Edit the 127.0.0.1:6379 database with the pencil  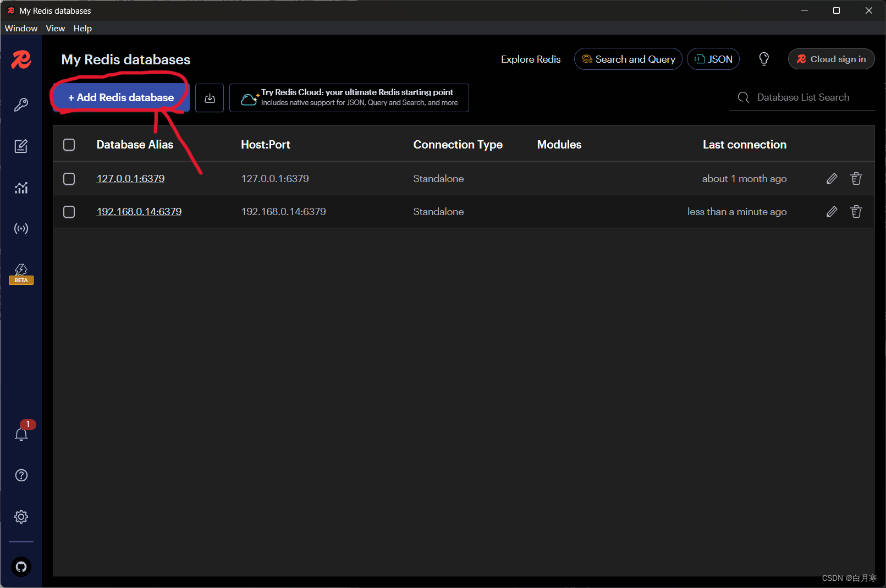coord(832,179)
